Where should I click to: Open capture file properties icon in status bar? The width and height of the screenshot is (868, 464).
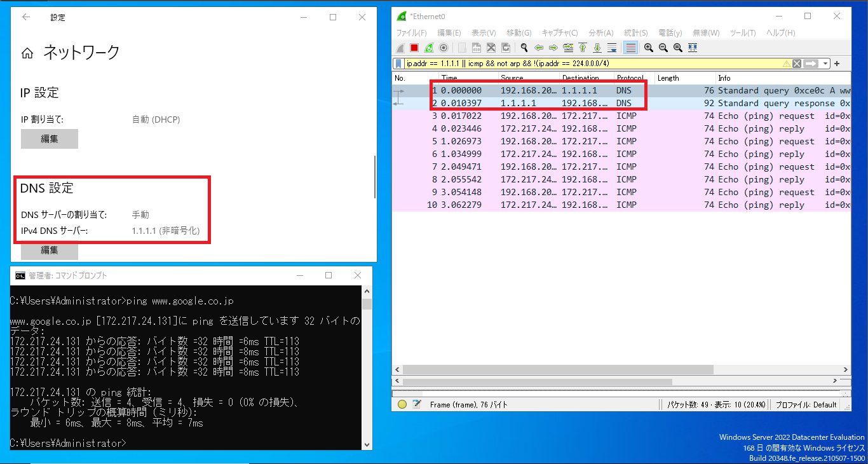pyautogui.click(x=417, y=404)
